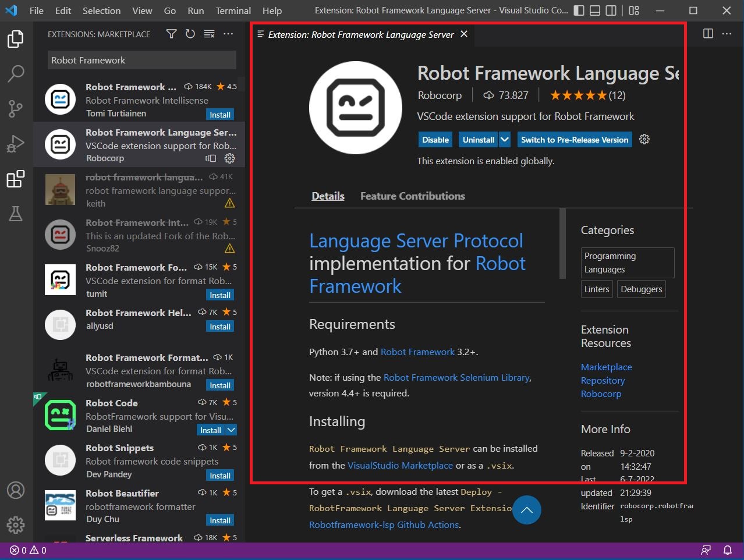Select Robot Code extension by Daniel Biehl
This screenshot has width=744, height=560.
tap(139, 416)
